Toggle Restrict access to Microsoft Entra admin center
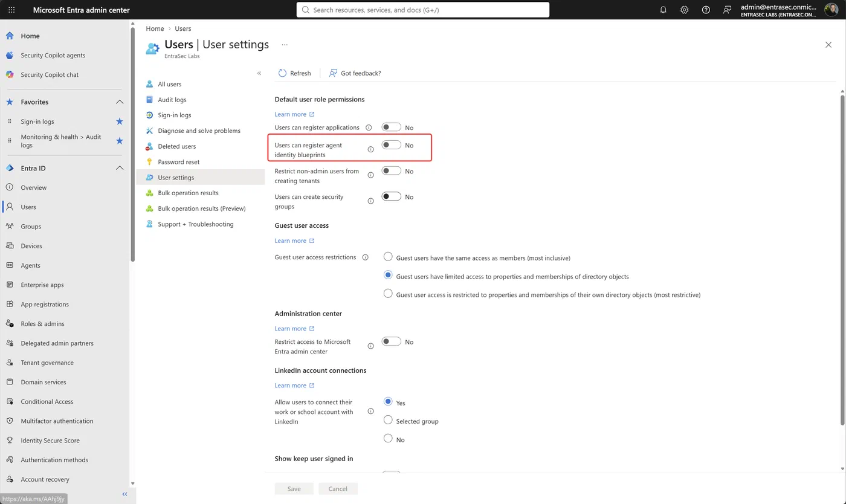 coord(391,341)
